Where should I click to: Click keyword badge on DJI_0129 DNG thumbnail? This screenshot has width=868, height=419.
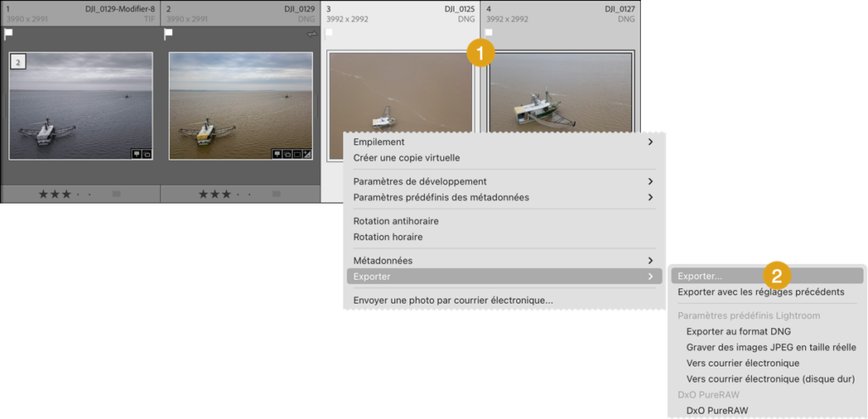pyautogui.click(x=277, y=154)
